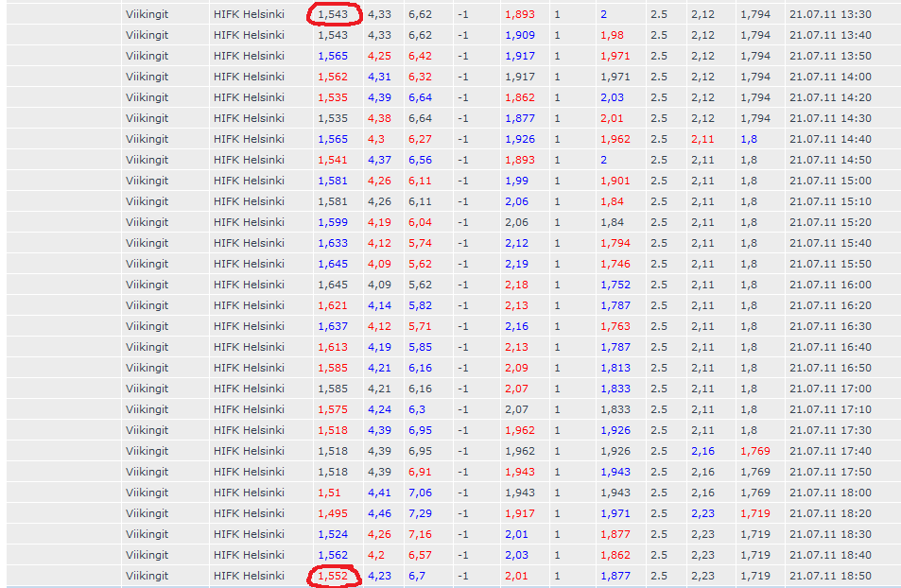Click the timestamp 21.07.11 16:20
The width and height of the screenshot is (901, 588).
click(830, 305)
